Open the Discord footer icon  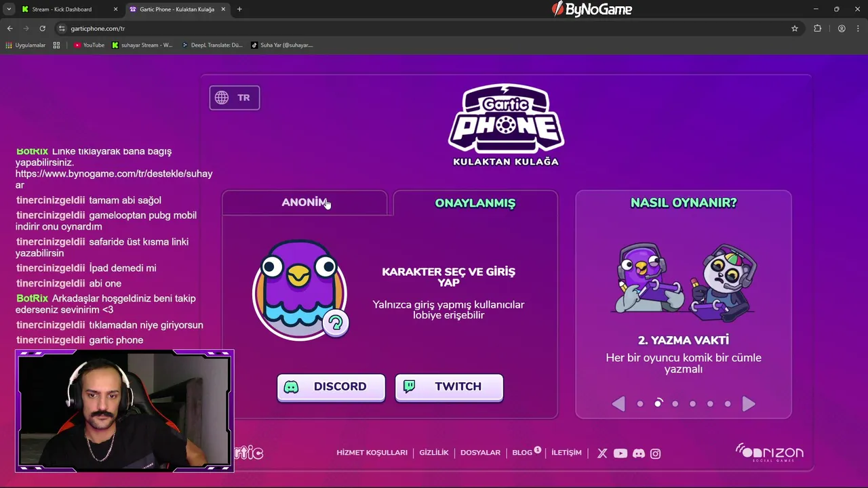tap(638, 453)
